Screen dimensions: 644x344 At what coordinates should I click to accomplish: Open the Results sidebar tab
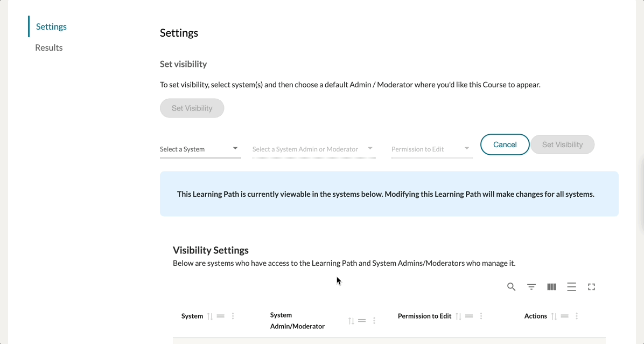(x=49, y=47)
